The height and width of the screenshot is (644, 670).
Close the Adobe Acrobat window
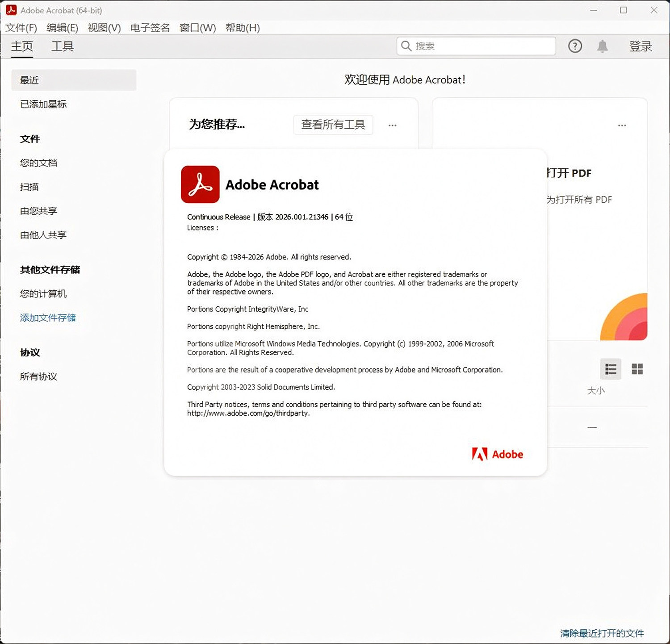654,10
